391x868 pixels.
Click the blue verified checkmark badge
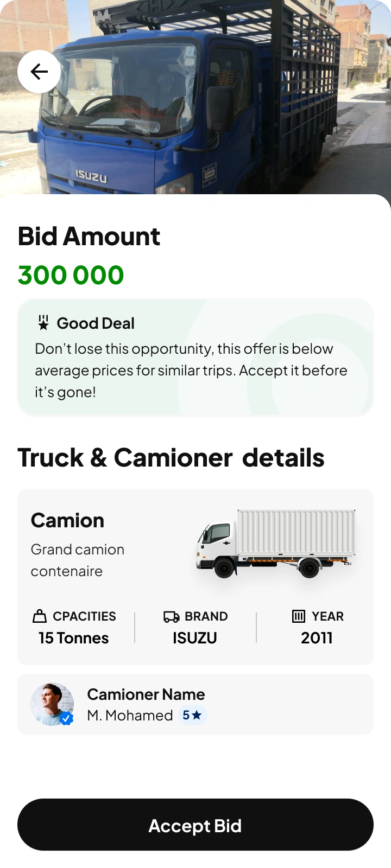67,719
